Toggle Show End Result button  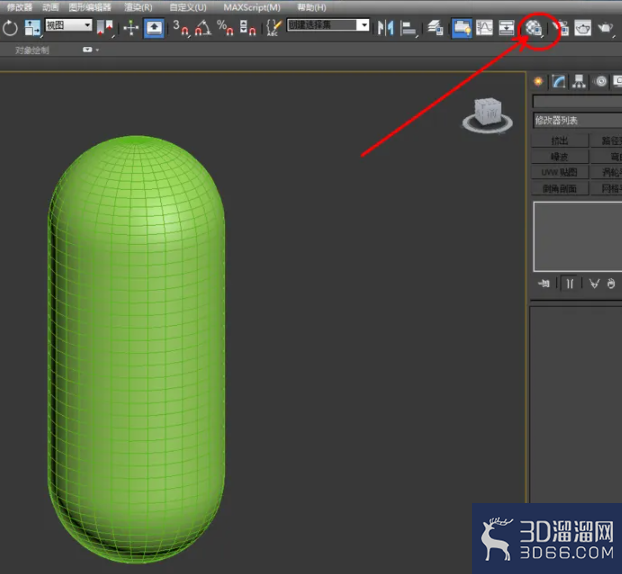570,283
